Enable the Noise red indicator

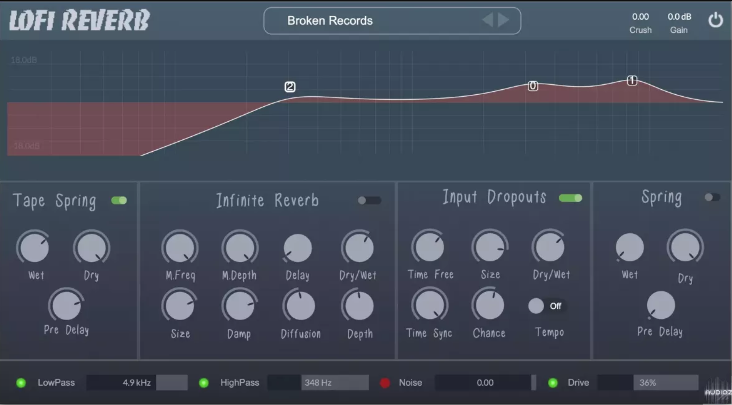tap(385, 383)
